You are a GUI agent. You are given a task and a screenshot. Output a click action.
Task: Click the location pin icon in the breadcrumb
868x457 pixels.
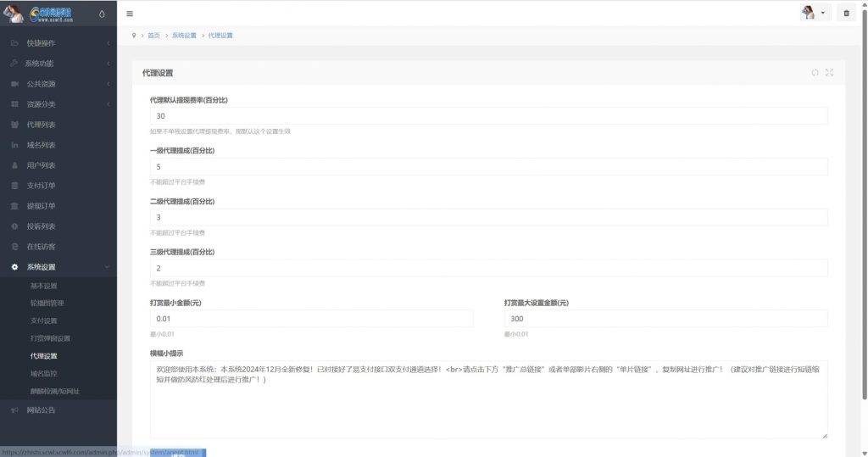coord(134,36)
